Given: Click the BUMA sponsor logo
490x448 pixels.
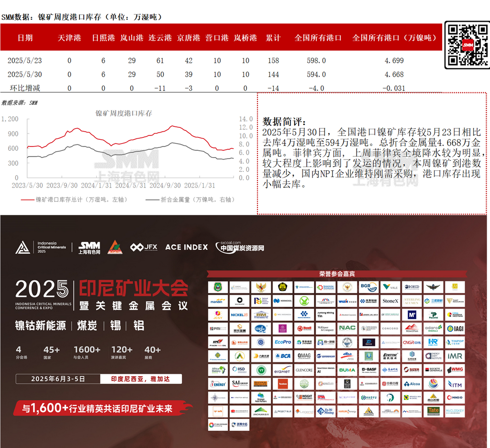Looking at the screenshot, I should point(347,370).
